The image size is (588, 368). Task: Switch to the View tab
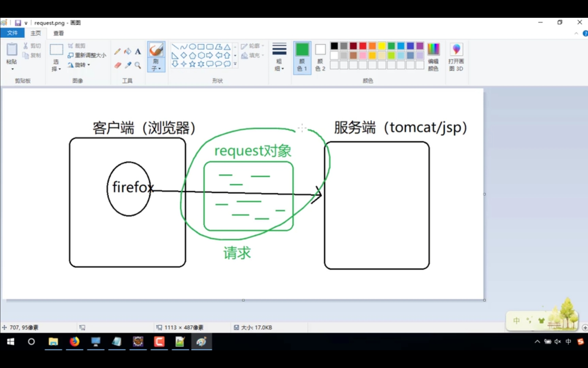click(58, 33)
